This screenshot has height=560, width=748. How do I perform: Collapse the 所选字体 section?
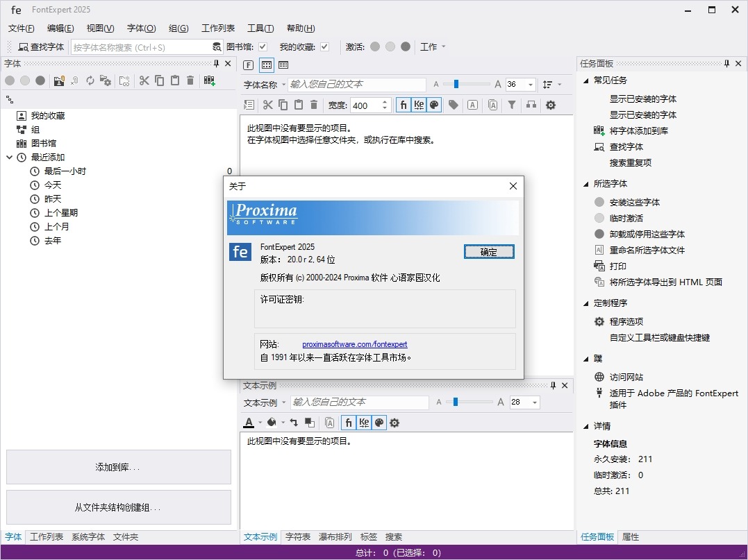[585, 184]
